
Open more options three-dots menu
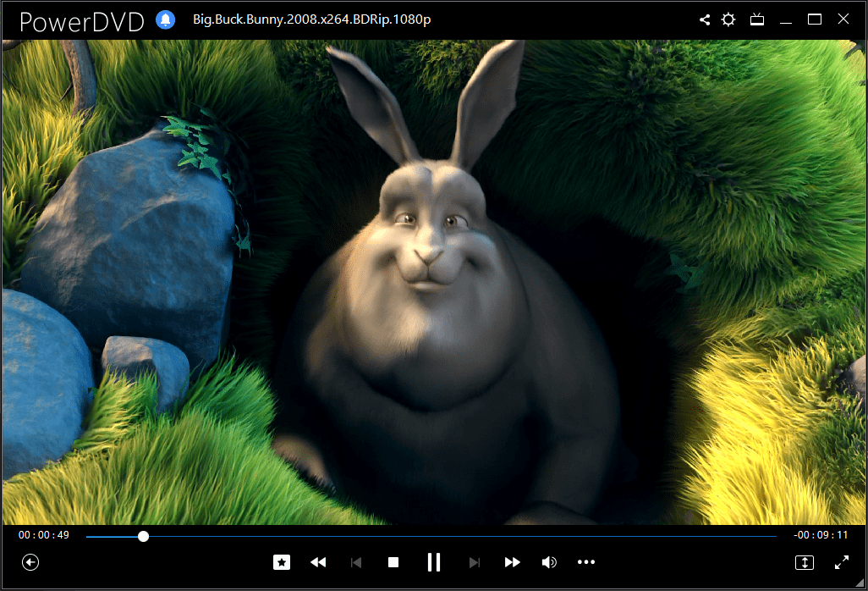[x=586, y=562]
